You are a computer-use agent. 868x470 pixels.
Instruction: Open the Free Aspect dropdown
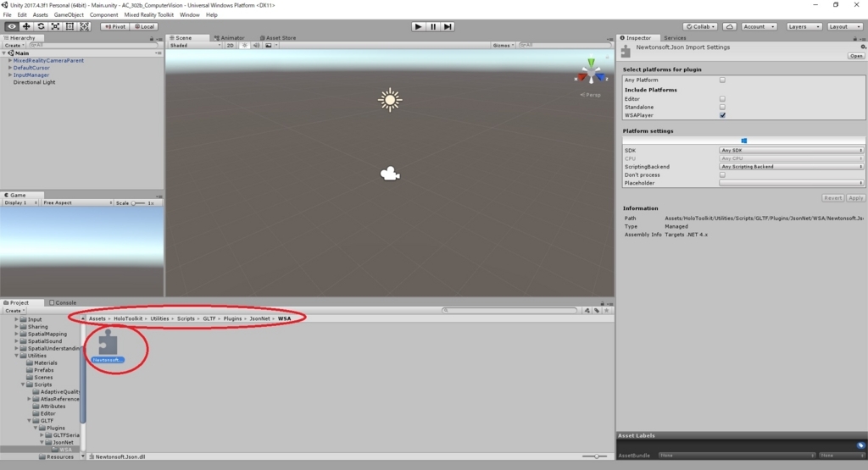tap(77, 203)
